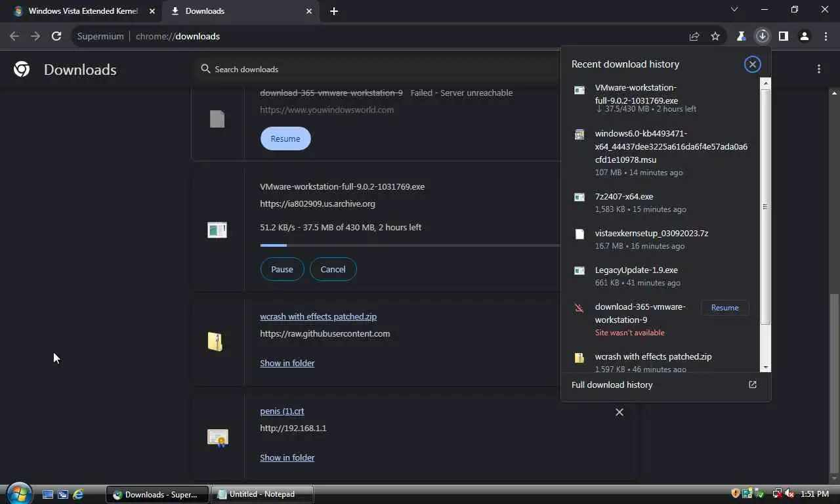Open the (1).crt file link
Image resolution: width=840 pixels, height=504 pixels.
(282, 411)
